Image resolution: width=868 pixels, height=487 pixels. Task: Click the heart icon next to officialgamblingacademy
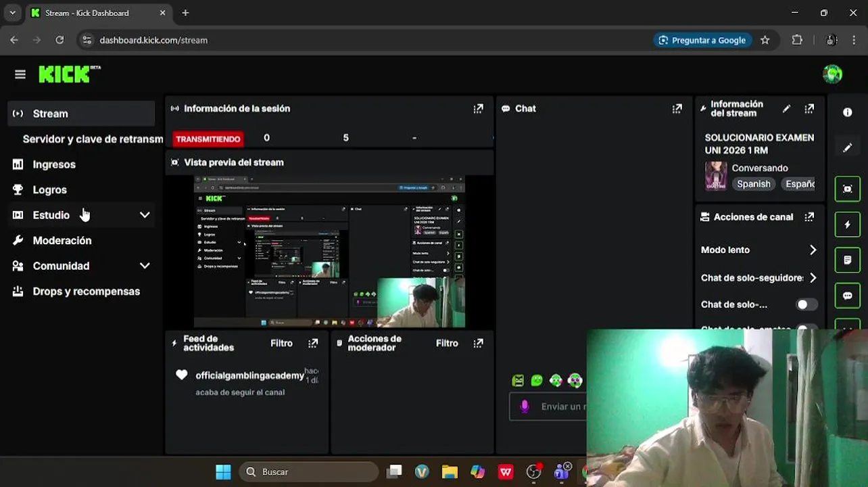pyautogui.click(x=182, y=375)
